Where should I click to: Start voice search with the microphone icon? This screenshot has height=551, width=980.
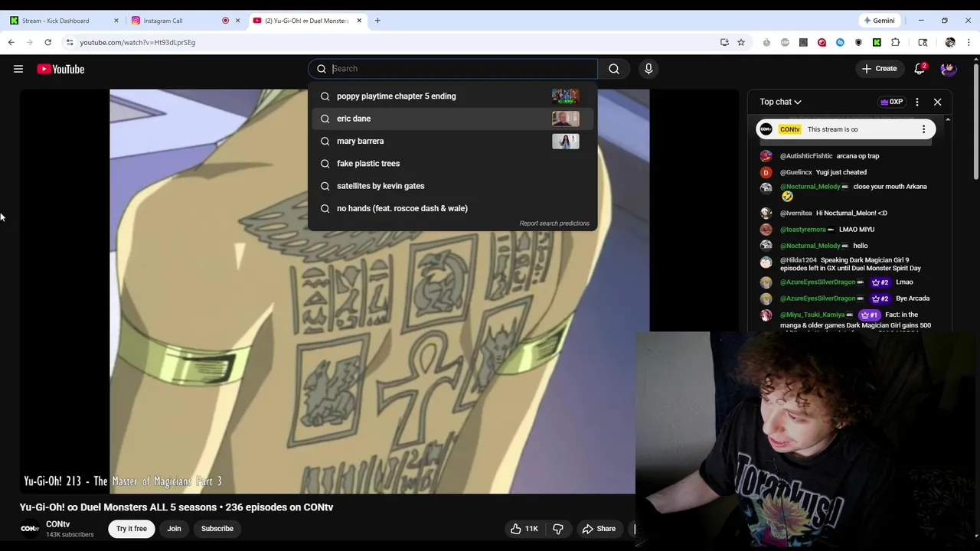click(x=648, y=69)
